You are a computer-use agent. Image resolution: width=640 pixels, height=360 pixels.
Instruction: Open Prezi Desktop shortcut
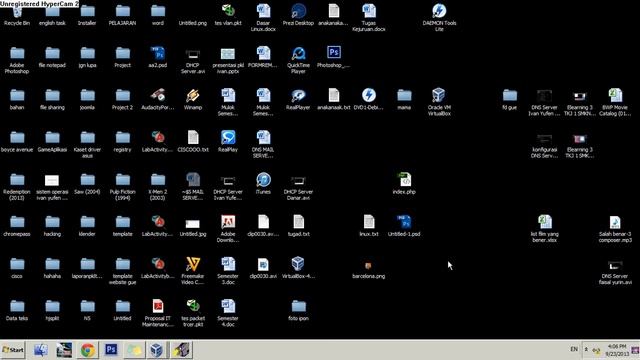[298, 16]
